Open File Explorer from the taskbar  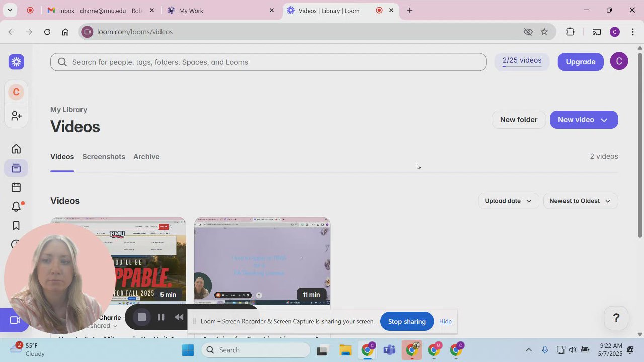pos(345,350)
